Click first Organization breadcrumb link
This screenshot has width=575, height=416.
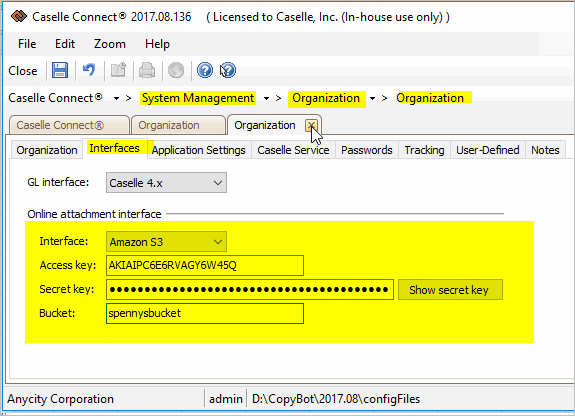[x=326, y=98]
